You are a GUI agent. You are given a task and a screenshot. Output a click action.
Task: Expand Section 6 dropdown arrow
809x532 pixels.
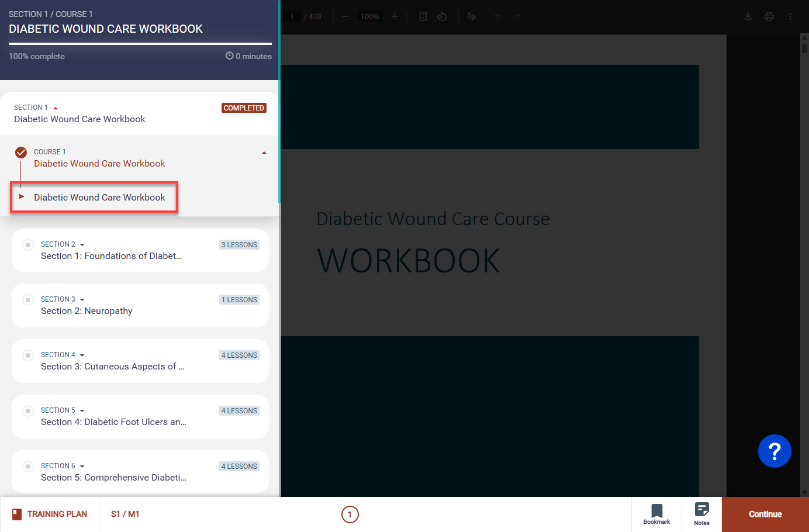[82, 467]
